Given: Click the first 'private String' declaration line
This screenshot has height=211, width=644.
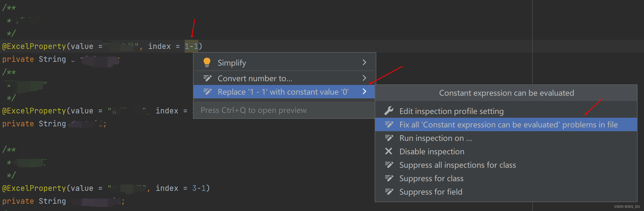Looking at the screenshot, I should [x=61, y=59].
